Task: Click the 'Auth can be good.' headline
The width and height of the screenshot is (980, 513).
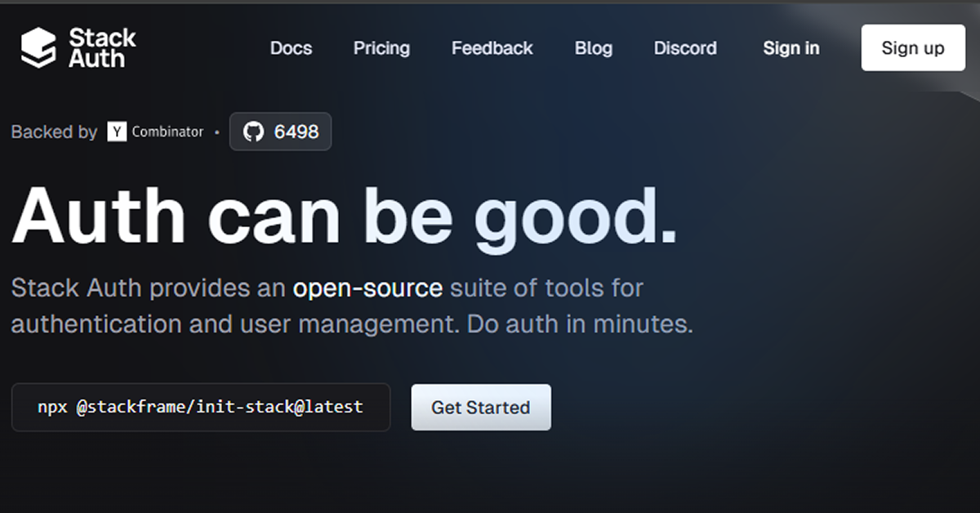Action: coord(343,214)
